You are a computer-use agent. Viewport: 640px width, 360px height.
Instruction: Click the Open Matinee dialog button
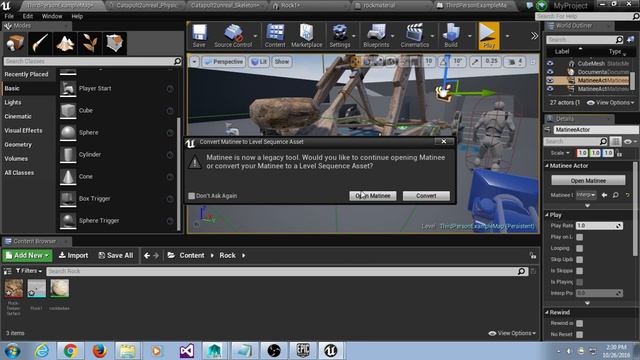point(373,196)
